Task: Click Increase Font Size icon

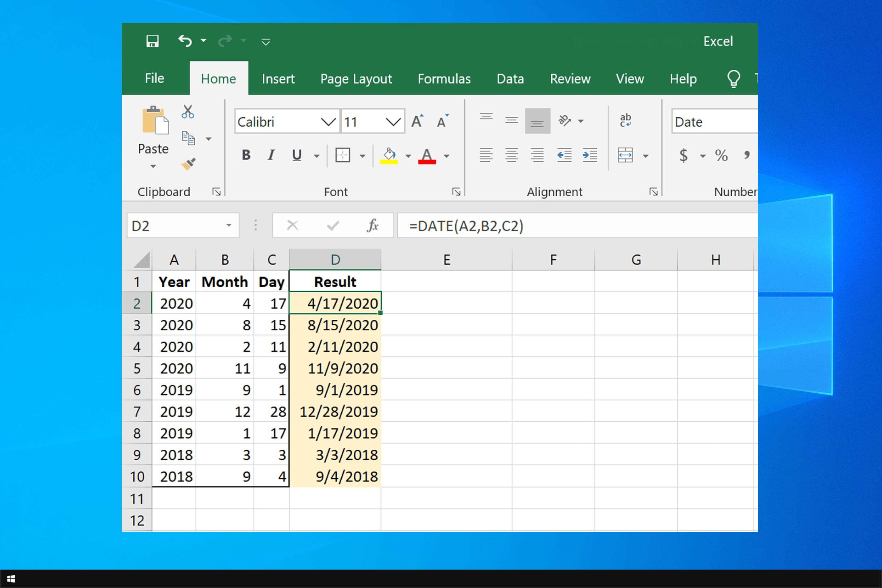Action: point(417,121)
